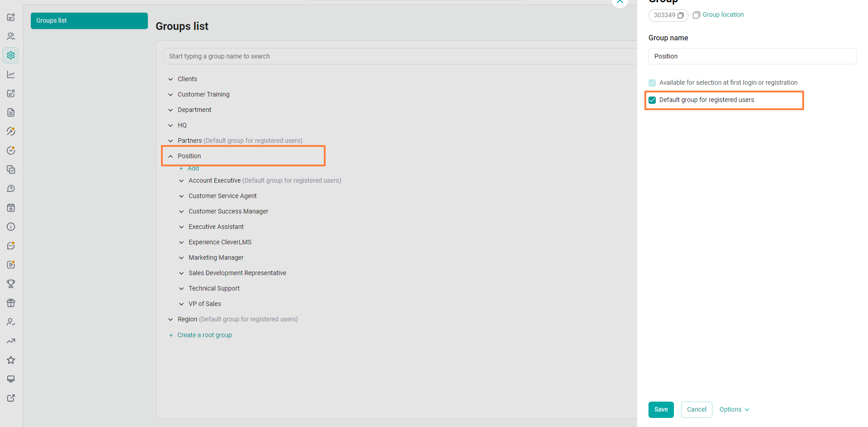This screenshot has width=868, height=427.
Task: Expand the Department group
Action: point(171,110)
